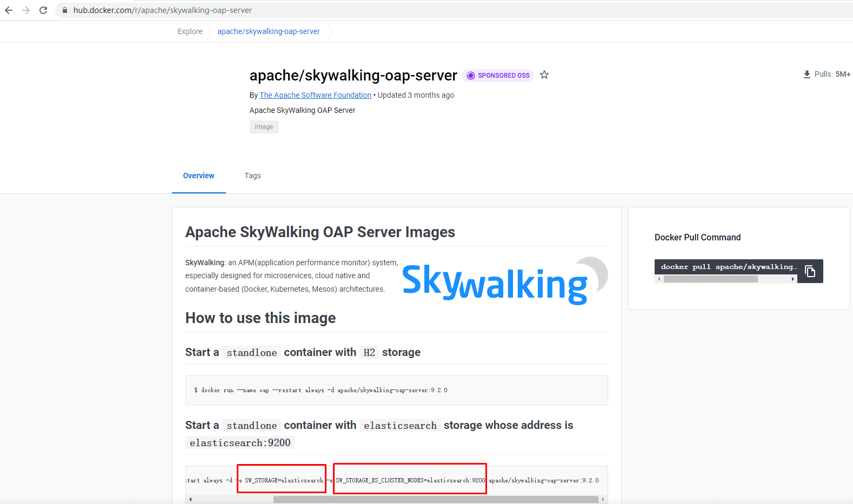Open the Overview tab
Image resolution: width=853 pixels, height=504 pixels.
(199, 176)
